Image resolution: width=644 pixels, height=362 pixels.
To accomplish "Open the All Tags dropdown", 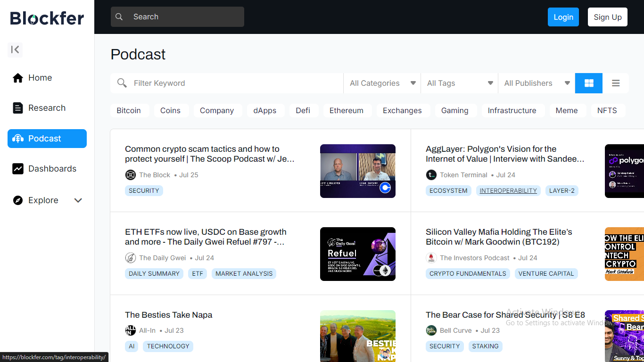I will [x=460, y=83].
